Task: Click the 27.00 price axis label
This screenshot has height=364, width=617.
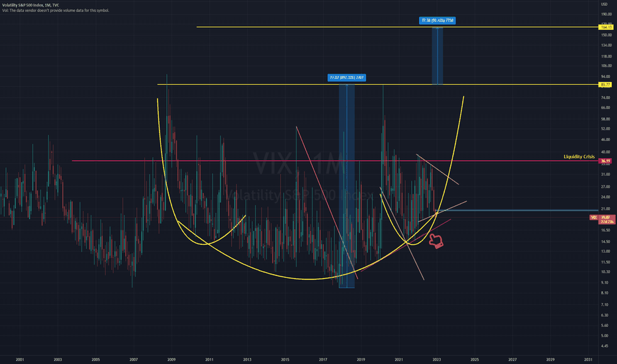Action: pos(605,187)
